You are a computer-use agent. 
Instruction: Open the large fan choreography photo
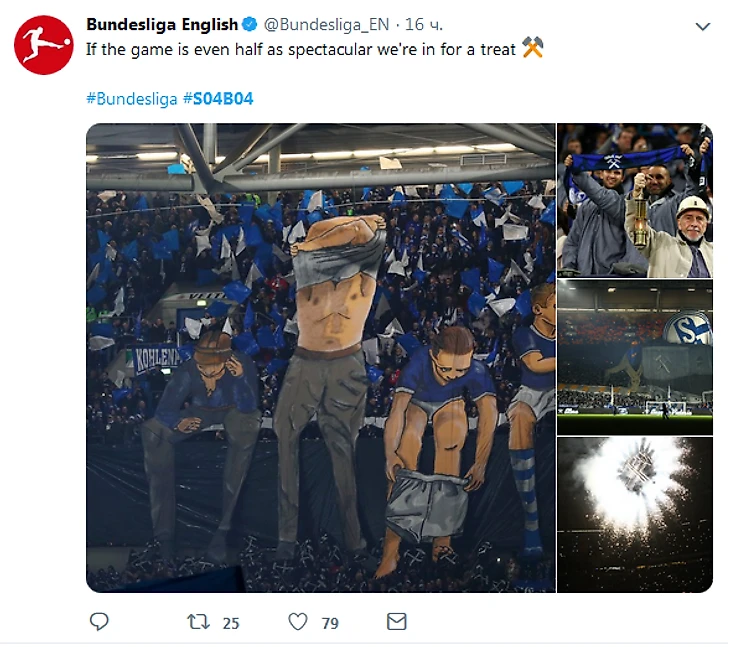[320, 358]
